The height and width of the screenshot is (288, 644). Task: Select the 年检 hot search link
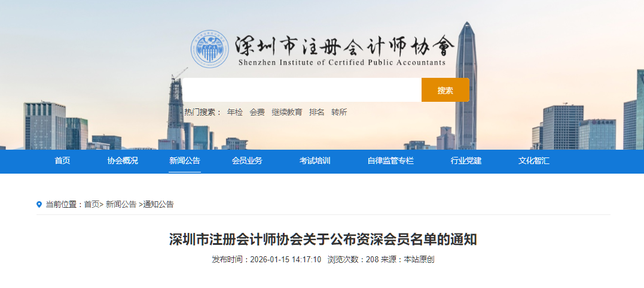point(235,112)
